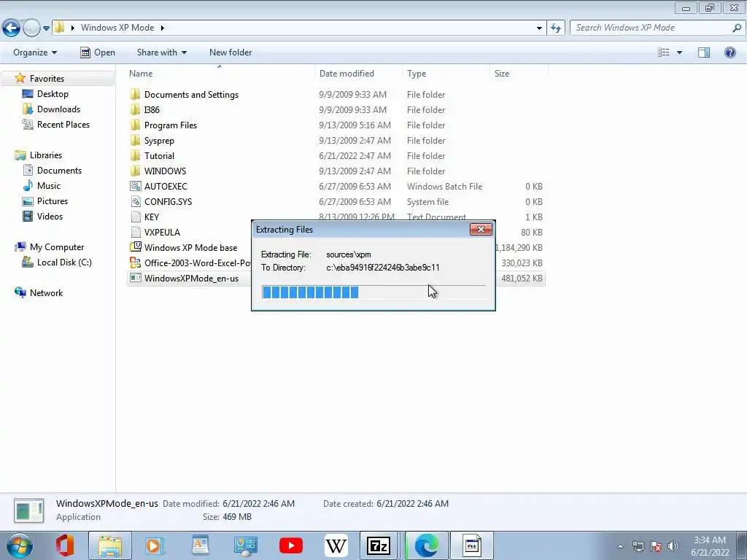This screenshot has width=747, height=560.
Task: Open the Documents library
Action: pos(59,171)
